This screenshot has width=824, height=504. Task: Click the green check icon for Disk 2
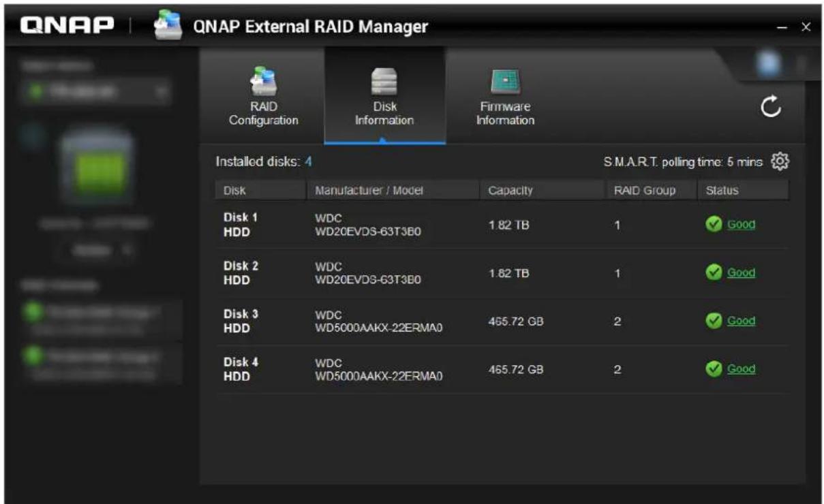[714, 272]
